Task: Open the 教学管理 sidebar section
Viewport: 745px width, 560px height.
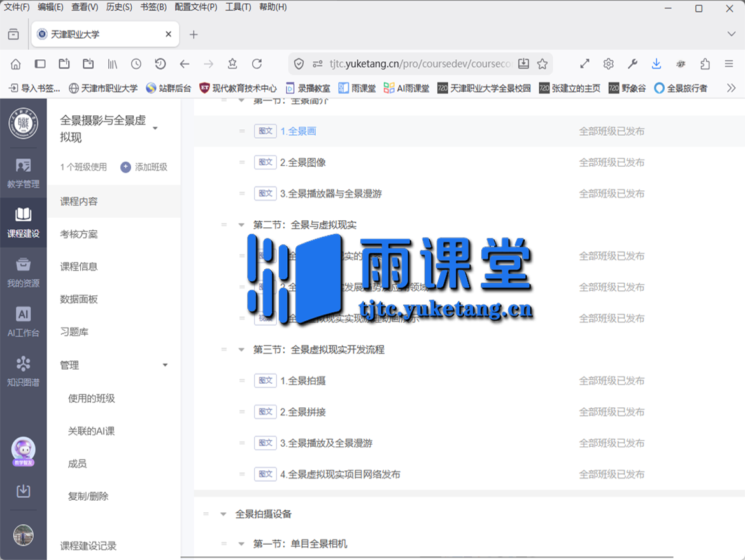Action: click(23, 173)
